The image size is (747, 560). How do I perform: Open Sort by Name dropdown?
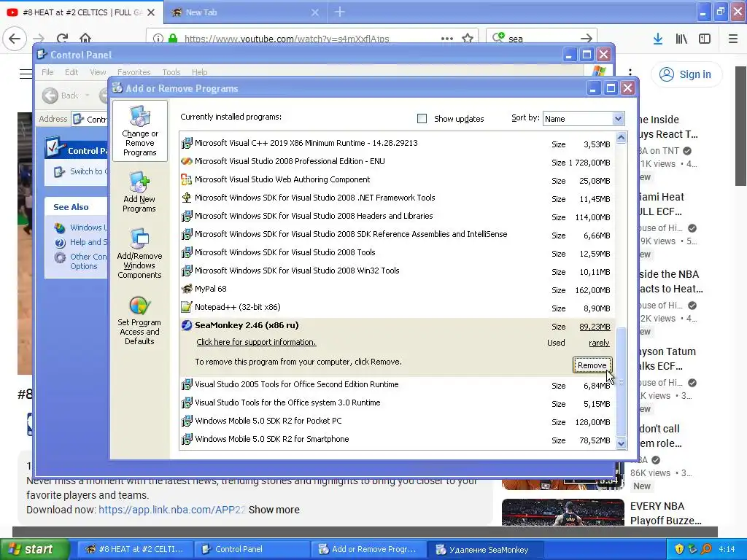tap(583, 119)
